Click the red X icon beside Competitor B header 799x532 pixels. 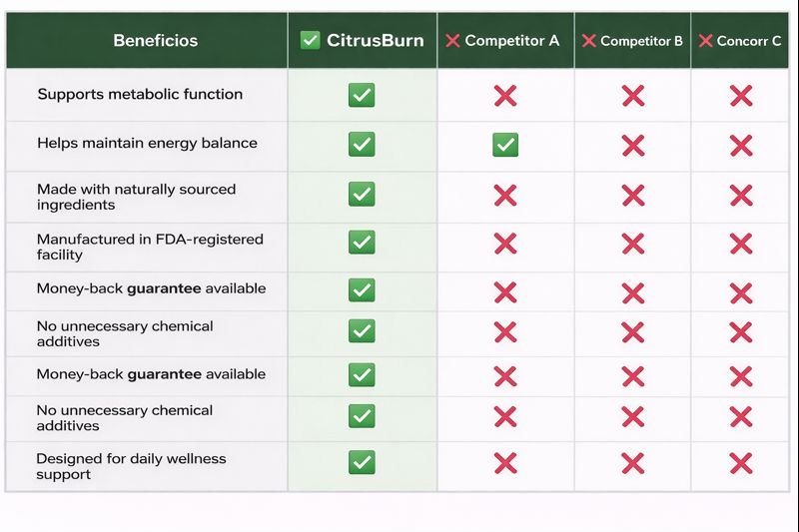click(588, 41)
